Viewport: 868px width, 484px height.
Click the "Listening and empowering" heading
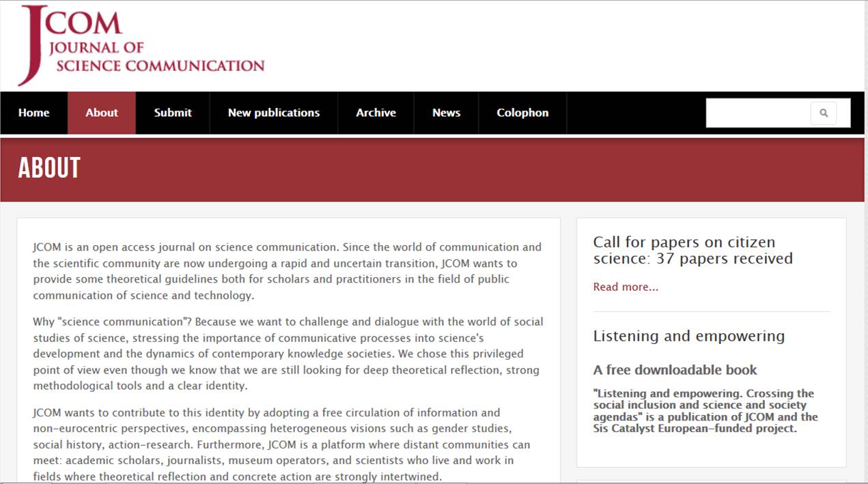point(688,336)
